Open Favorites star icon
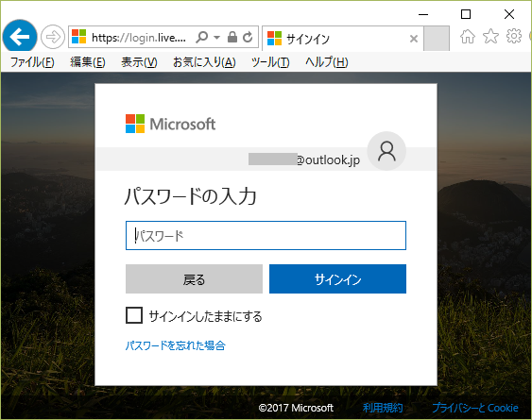 pyautogui.click(x=490, y=36)
